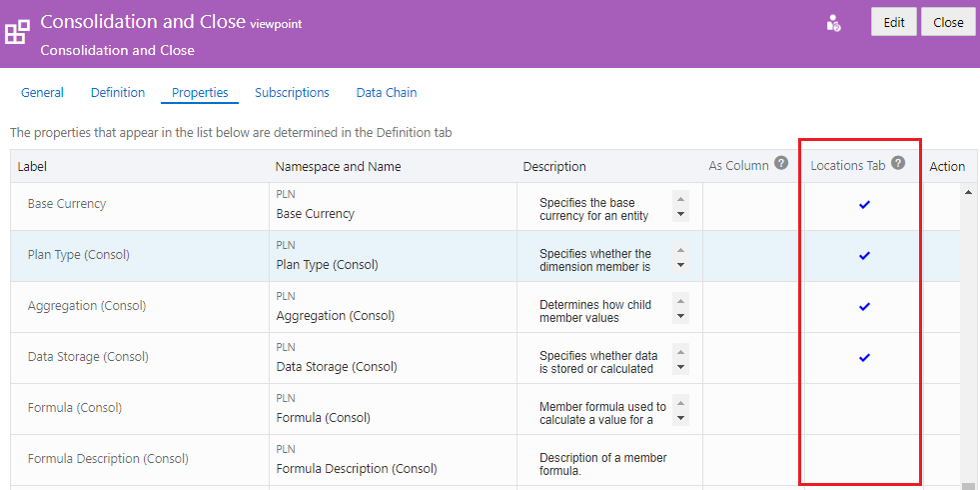Image resolution: width=980 pixels, height=490 pixels.
Task: Click the As Column help icon
Action: 781,164
